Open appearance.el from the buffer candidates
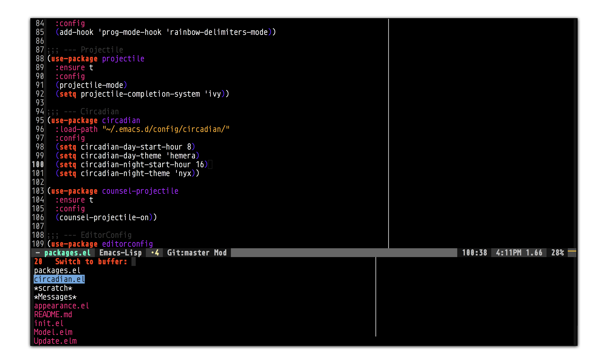 pos(61,306)
